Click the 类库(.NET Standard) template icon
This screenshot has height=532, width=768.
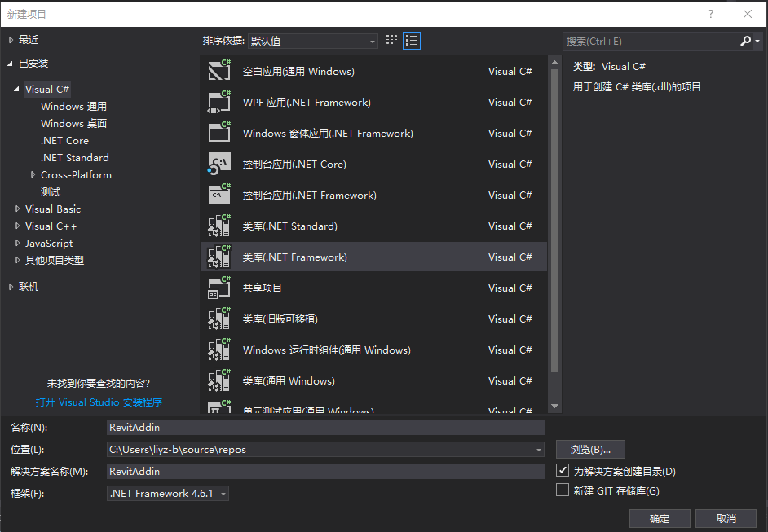[x=219, y=225]
